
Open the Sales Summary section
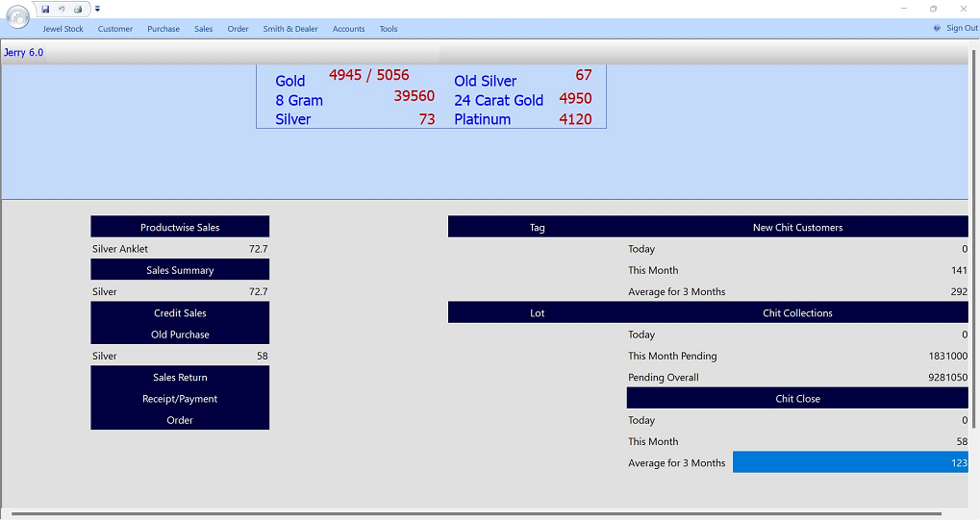coord(180,270)
